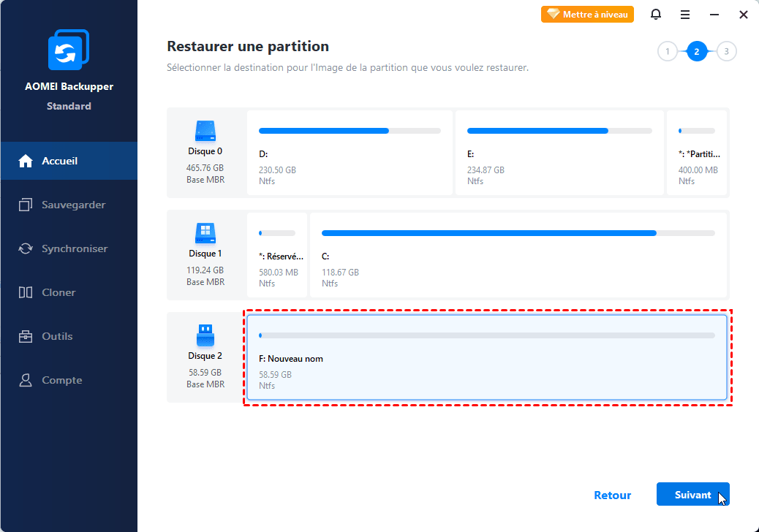759x532 pixels.
Task: Click the Mettre à niveau button
Action: [587, 15]
